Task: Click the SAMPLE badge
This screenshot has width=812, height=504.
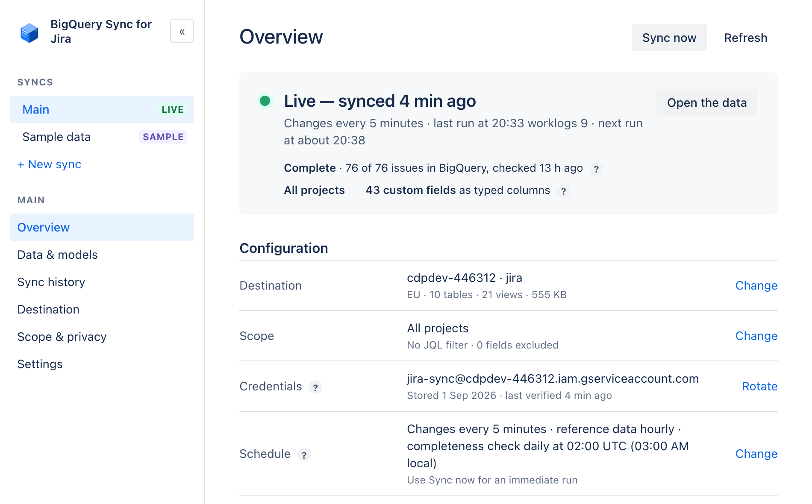Action: point(163,137)
